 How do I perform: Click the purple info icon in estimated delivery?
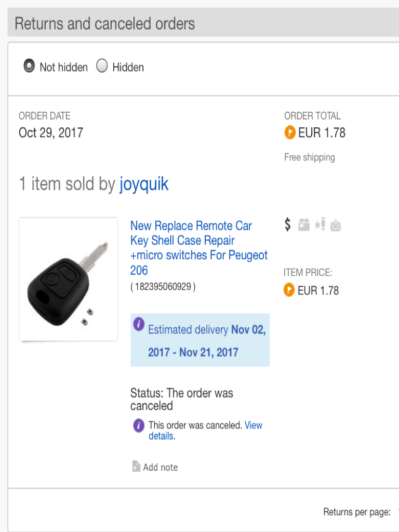click(139, 324)
